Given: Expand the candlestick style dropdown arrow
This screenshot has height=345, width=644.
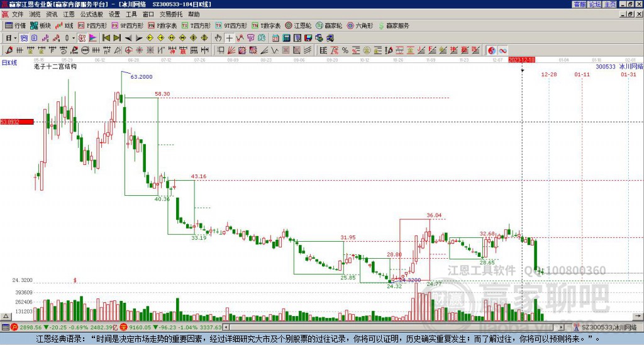Looking at the screenshot, I should point(74,38).
